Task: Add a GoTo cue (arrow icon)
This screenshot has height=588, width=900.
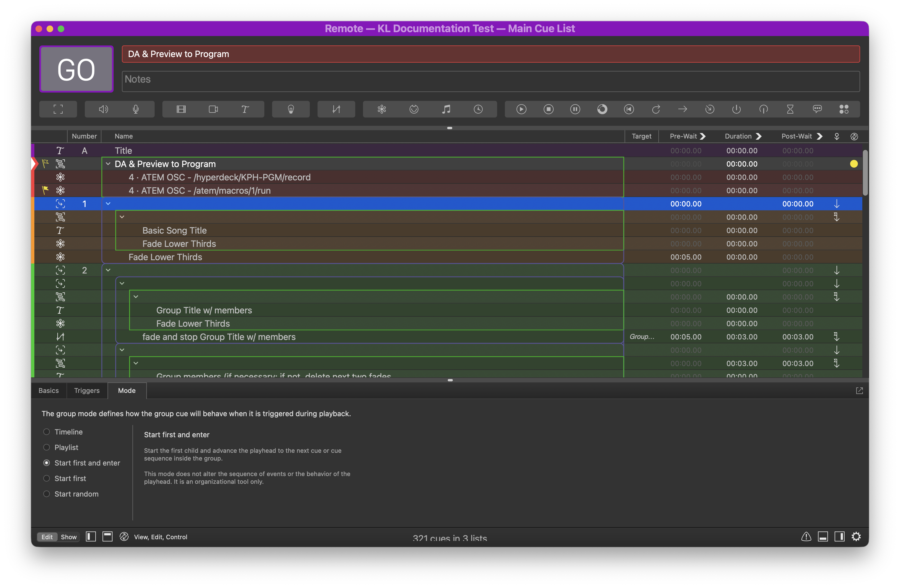Action: coord(682,109)
